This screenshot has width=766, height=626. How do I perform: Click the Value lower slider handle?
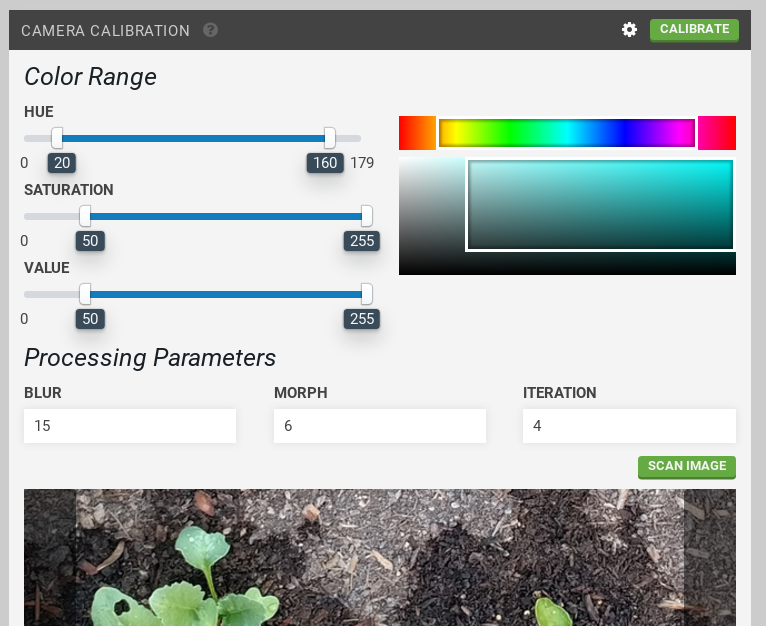pyautogui.click(x=85, y=294)
